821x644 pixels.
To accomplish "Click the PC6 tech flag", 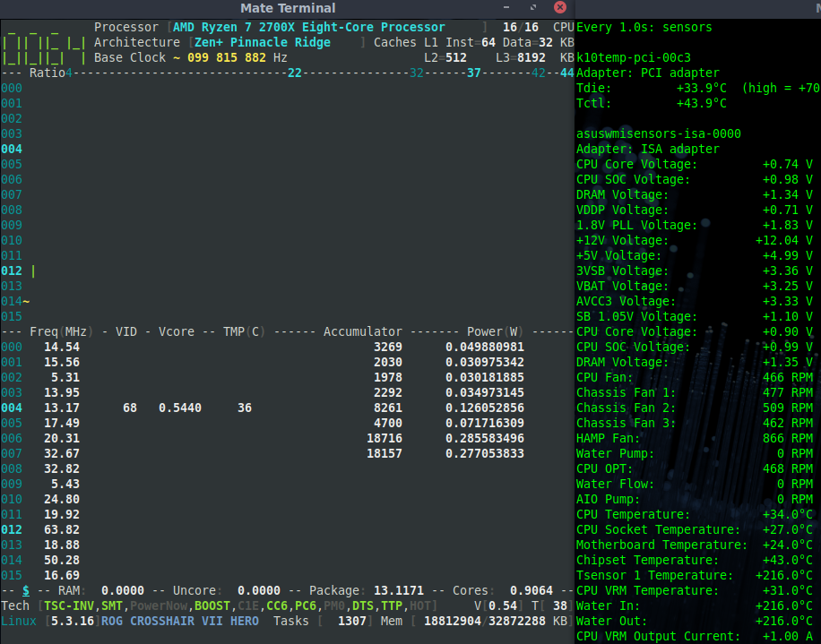I will click(x=306, y=605).
